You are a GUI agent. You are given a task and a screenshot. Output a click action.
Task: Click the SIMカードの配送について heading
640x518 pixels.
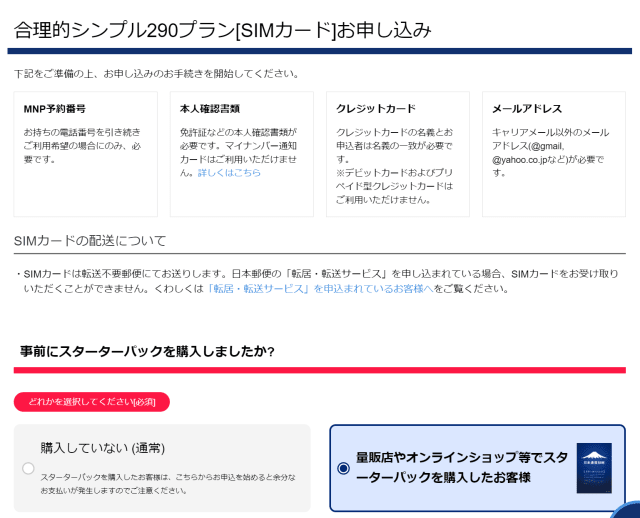pyautogui.click(x=90, y=240)
